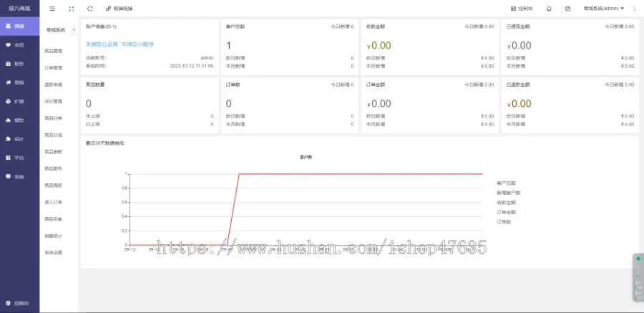Click the 客户数 chart title
Image resolution: width=644 pixels, height=313 pixels.
point(306,157)
